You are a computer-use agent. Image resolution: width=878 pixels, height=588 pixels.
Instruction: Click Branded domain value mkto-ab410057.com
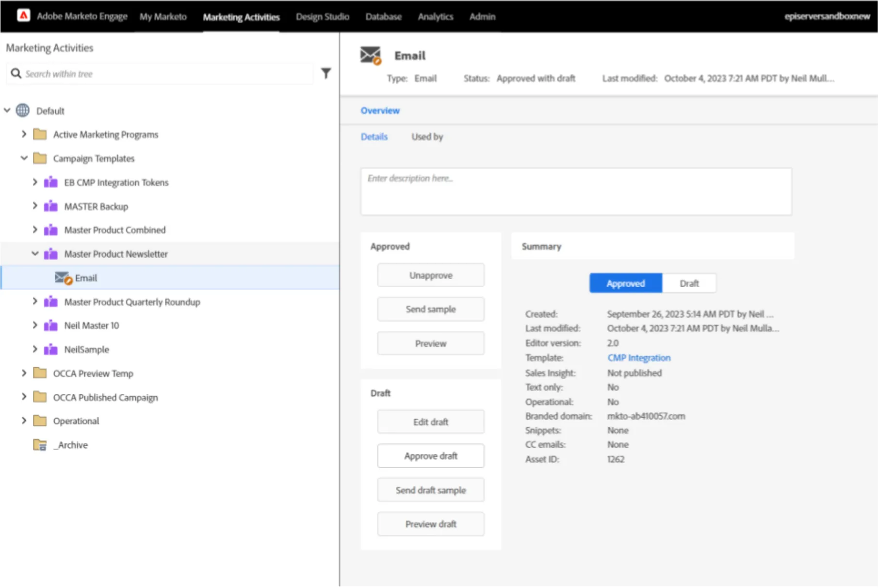646,416
